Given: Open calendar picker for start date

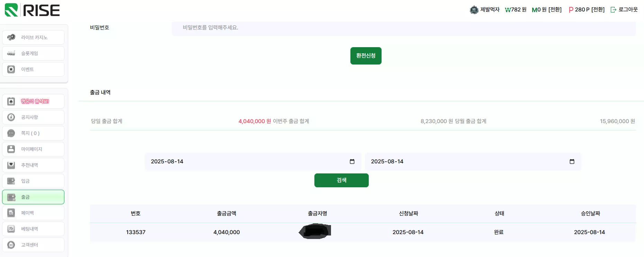Looking at the screenshot, I should click(352, 162).
